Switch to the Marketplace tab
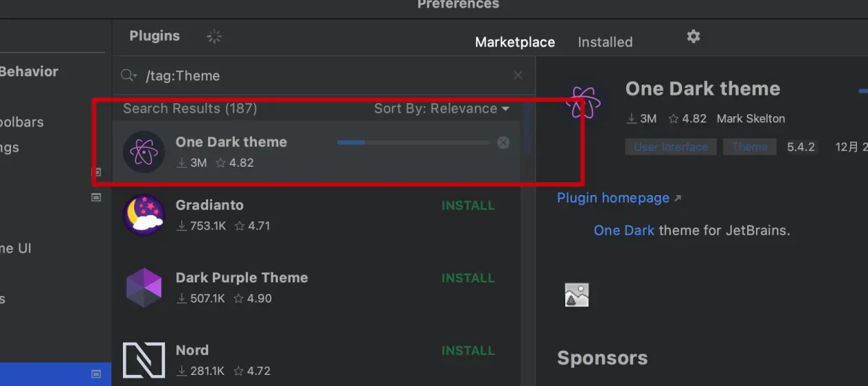The width and height of the screenshot is (868, 386). 515,42
